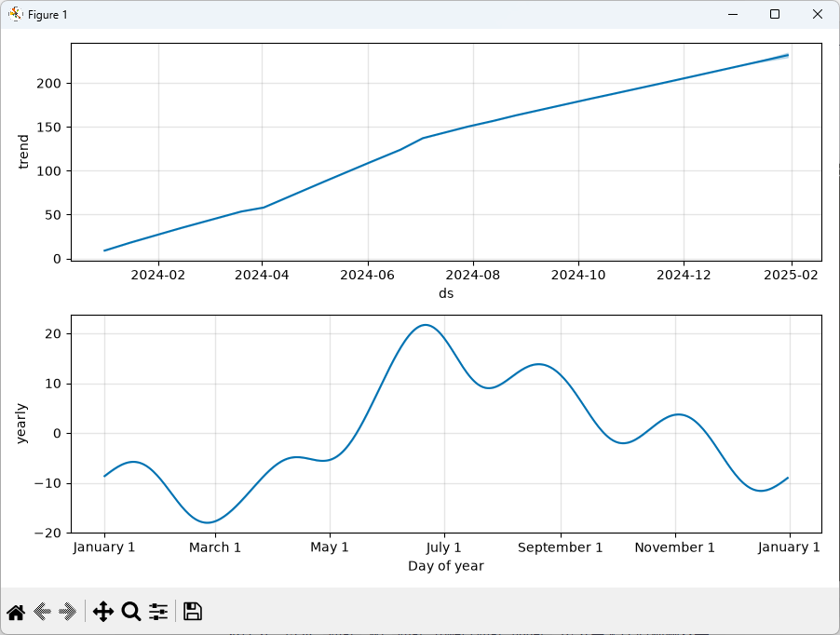Minimize the Figure 1 window
Image resolution: width=840 pixels, height=635 pixels.
click(733, 15)
